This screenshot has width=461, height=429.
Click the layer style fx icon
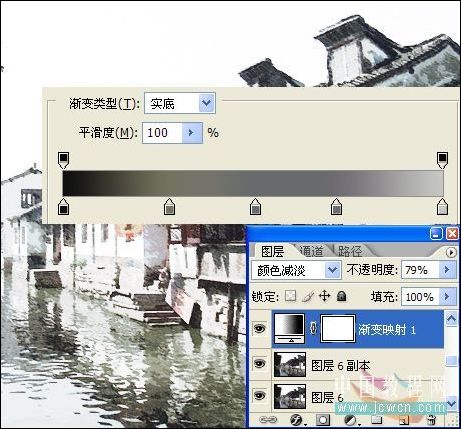coord(296,419)
